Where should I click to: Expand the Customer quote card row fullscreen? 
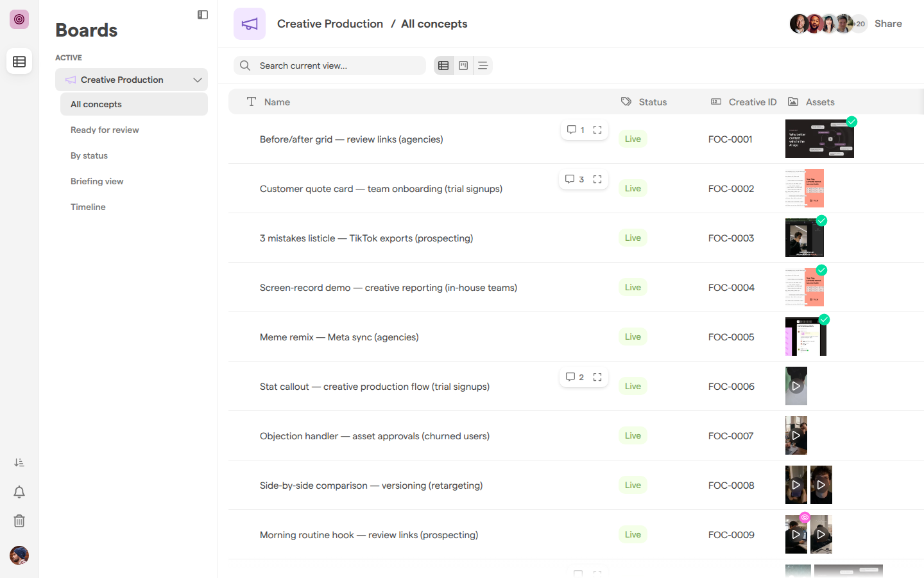click(597, 179)
